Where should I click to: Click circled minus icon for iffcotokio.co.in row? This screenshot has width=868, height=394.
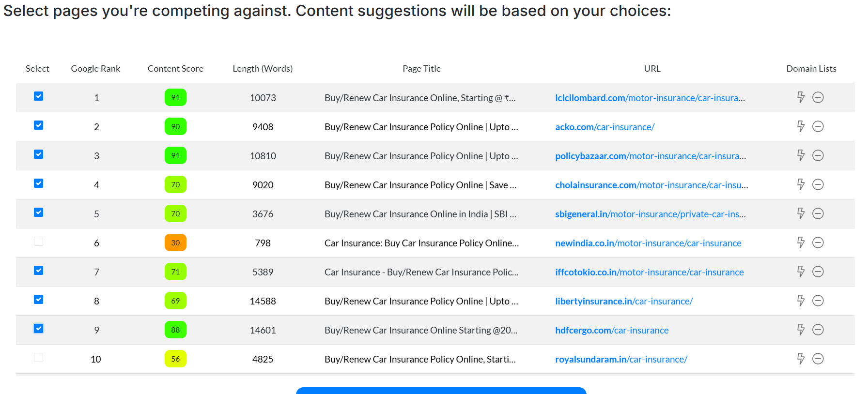[x=818, y=272]
